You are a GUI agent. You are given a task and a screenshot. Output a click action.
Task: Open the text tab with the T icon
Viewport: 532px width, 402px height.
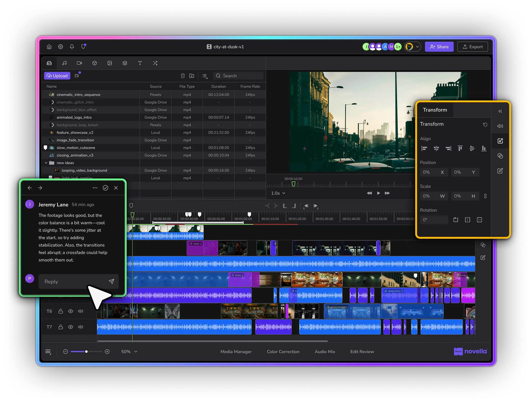(140, 63)
